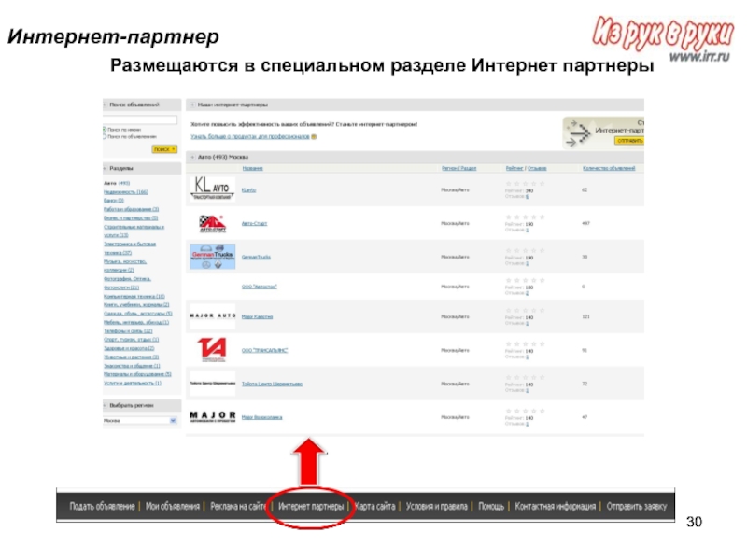Viewport: 747px width, 560px height.
Task: Open the German Trucks logo thumbnail
Action: 213,256
